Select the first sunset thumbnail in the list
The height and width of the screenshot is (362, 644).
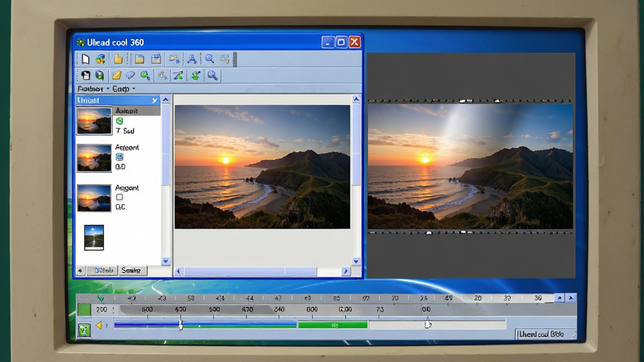coord(94,121)
